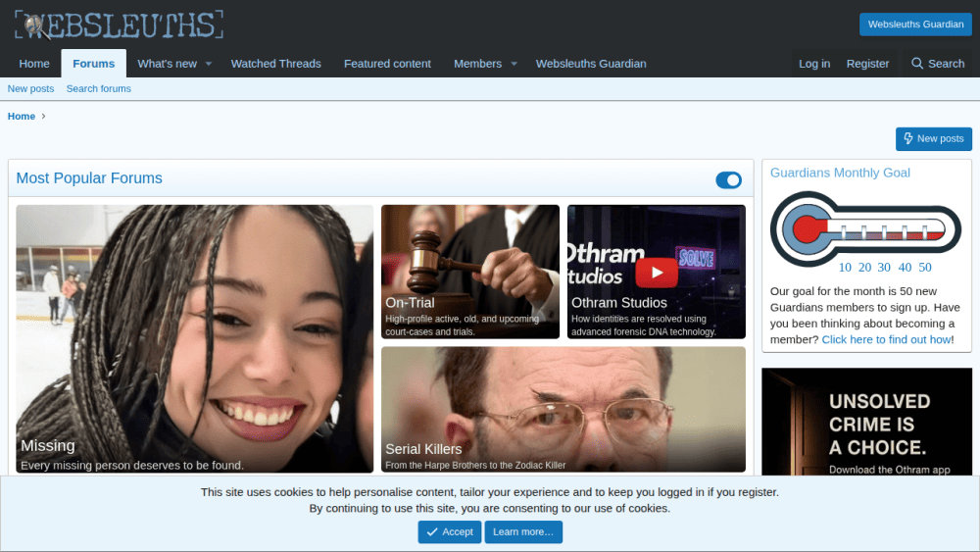Open the Unsolved Crime Othram app banner
The image size is (980, 552).
(867, 422)
